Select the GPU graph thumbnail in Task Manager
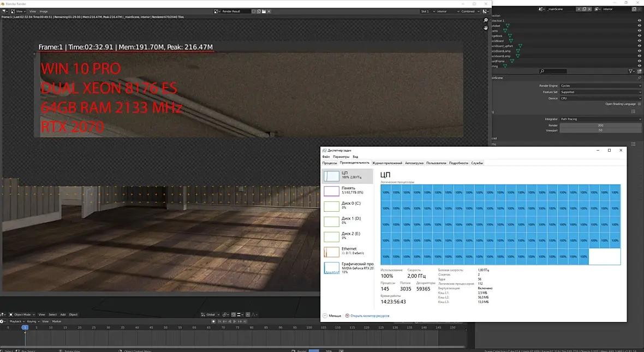The height and width of the screenshot is (352, 644). [x=331, y=268]
